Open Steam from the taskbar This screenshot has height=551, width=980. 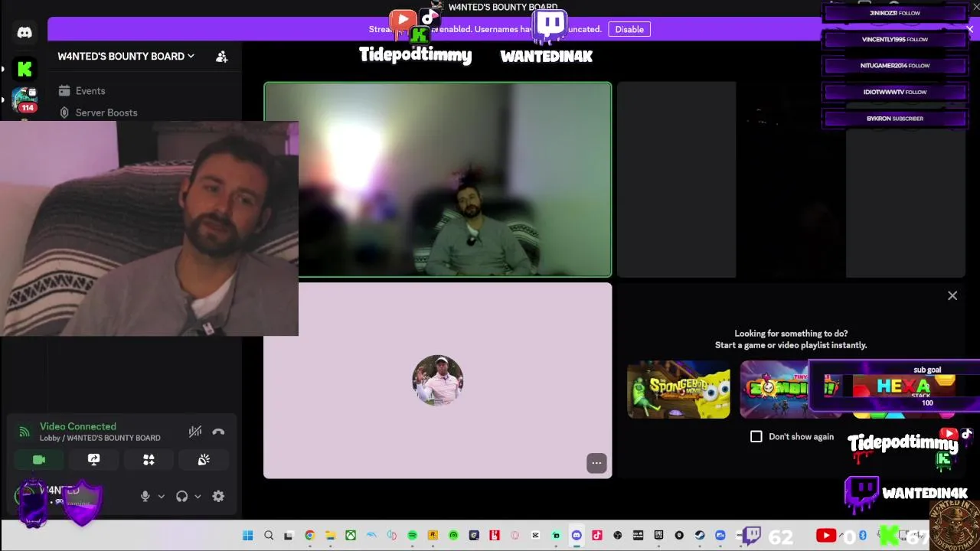pyautogui.click(x=700, y=536)
